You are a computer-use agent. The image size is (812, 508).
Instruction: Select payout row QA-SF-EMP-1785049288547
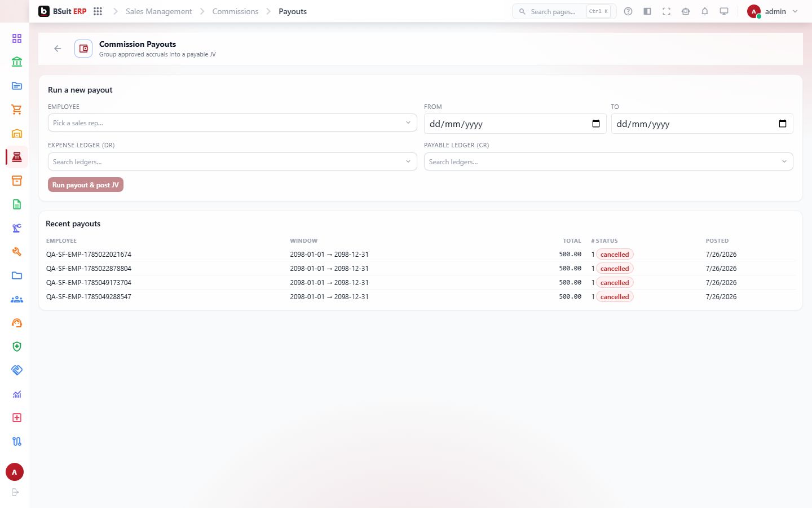pos(421,296)
